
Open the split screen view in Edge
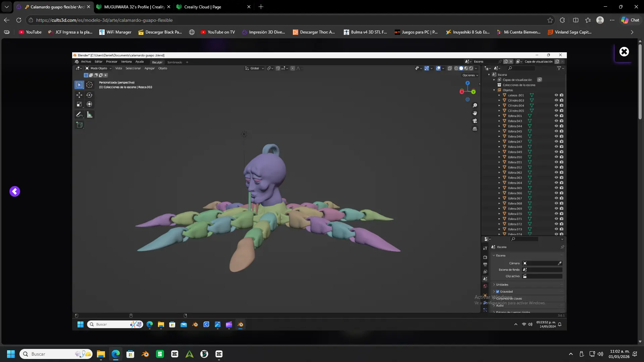pos(576,20)
